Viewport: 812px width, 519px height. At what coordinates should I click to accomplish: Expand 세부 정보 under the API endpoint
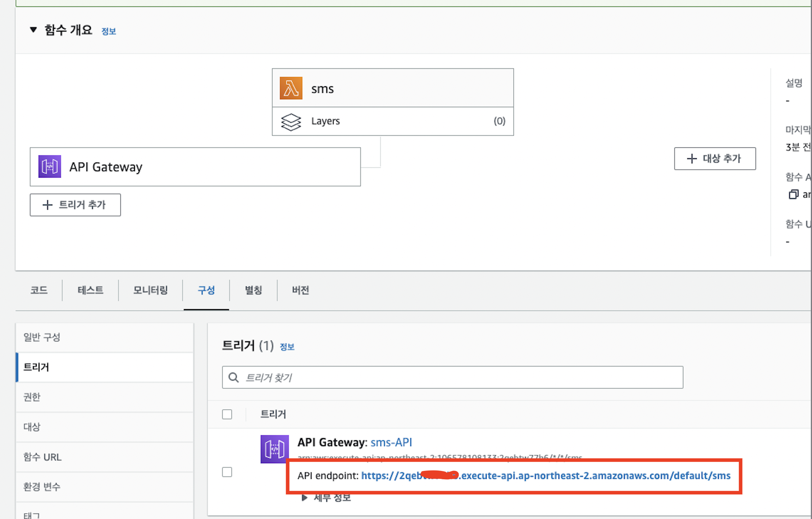[305, 498]
